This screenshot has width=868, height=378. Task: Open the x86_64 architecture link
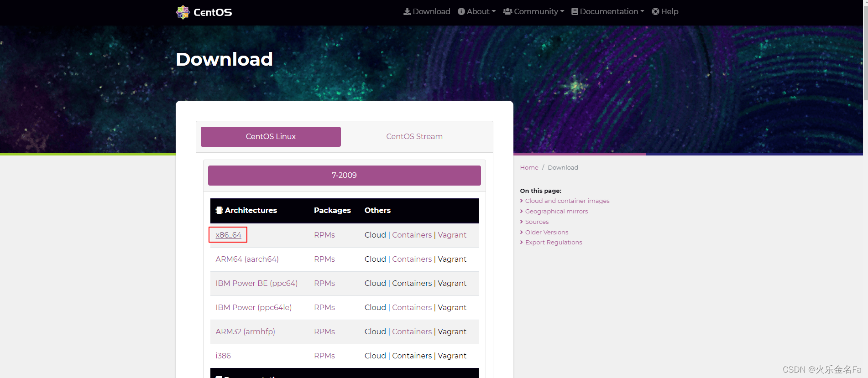point(228,235)
